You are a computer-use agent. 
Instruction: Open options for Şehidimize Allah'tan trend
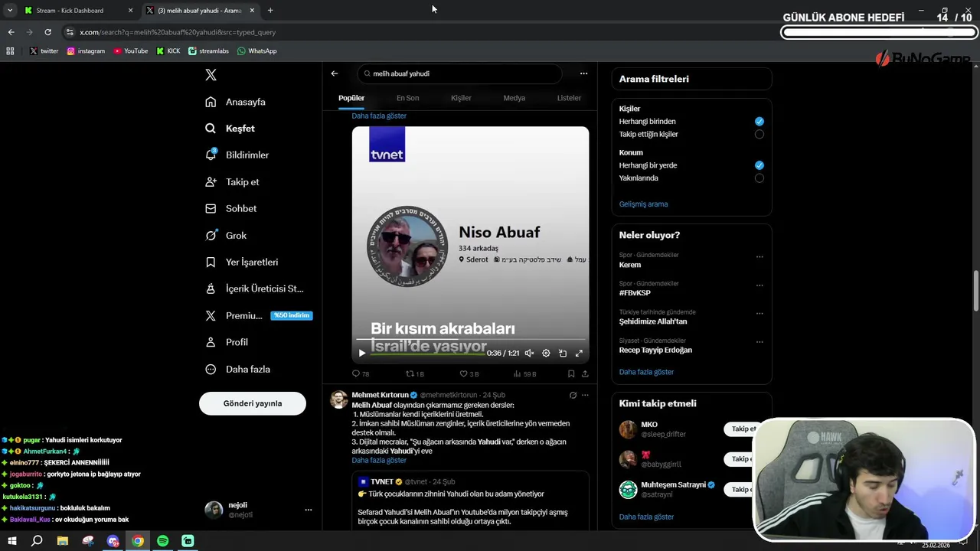point(759,313)
